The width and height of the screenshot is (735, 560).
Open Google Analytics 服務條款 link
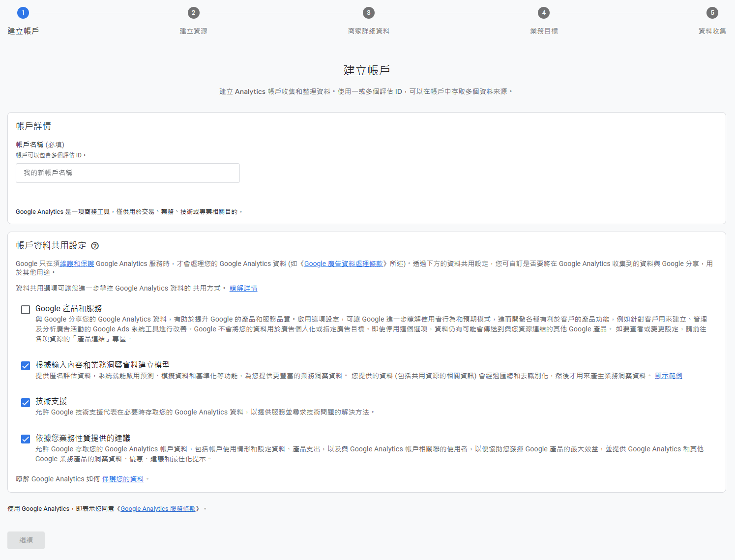[158, 509]
